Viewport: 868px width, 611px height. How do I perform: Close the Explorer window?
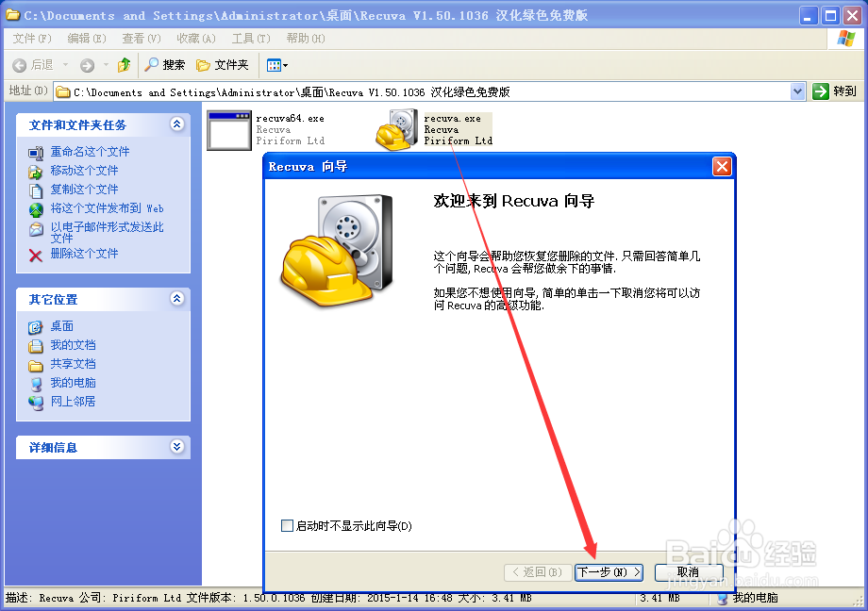click(852, 15)
